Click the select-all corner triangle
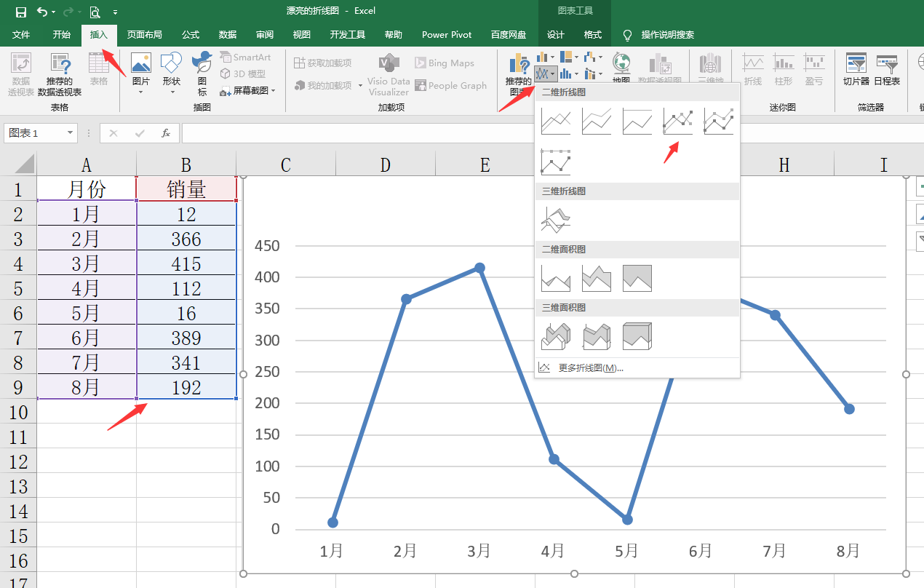Screen dimensions: 924x588 point(24,164)
